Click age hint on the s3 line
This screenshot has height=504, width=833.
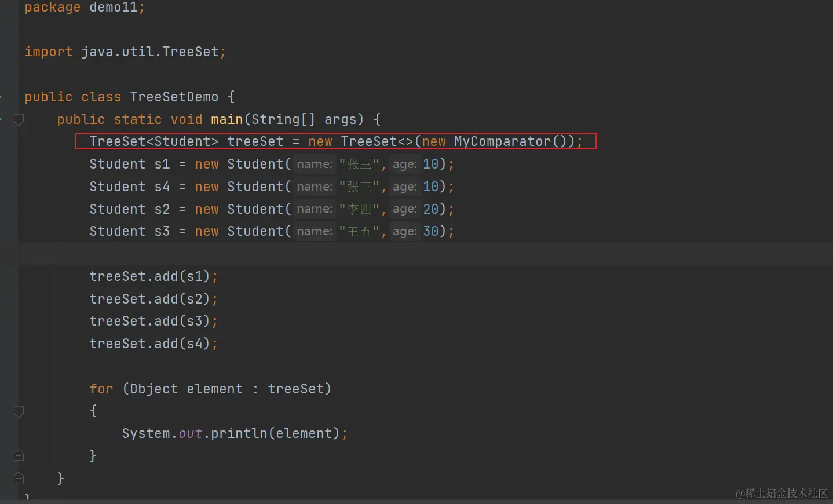pos(405,231)
